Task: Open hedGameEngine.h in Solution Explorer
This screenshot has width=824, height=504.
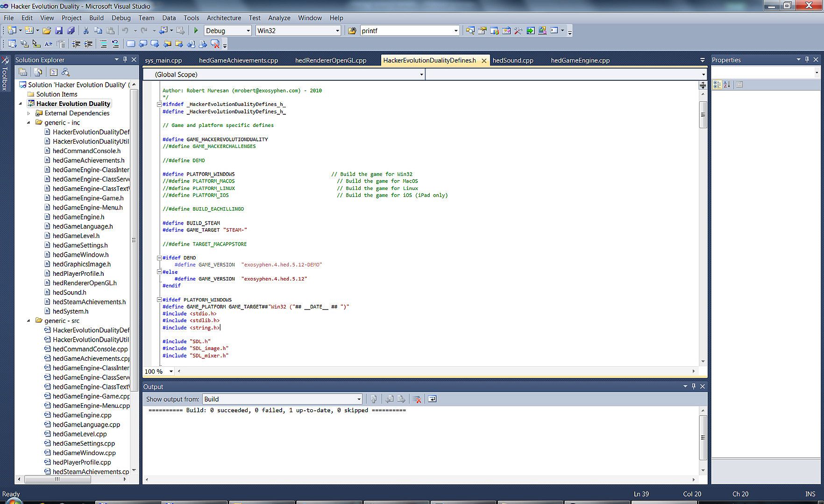Action: tap(78, 217)
